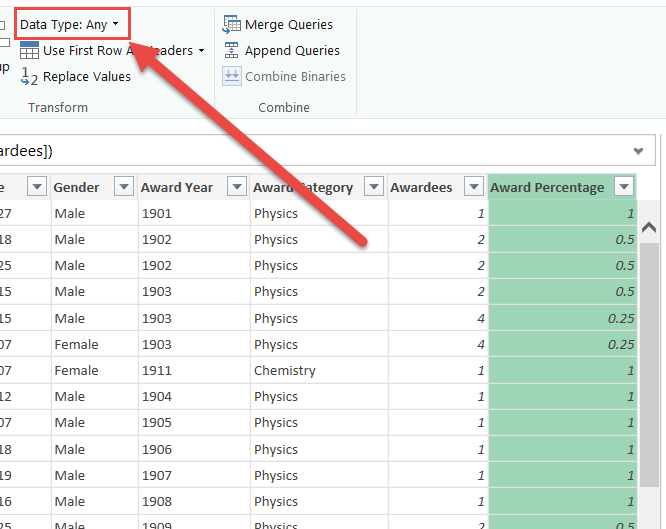Click the first Female cell in Gender
Screen dimensions: 666x529
[x=76, y=344]
